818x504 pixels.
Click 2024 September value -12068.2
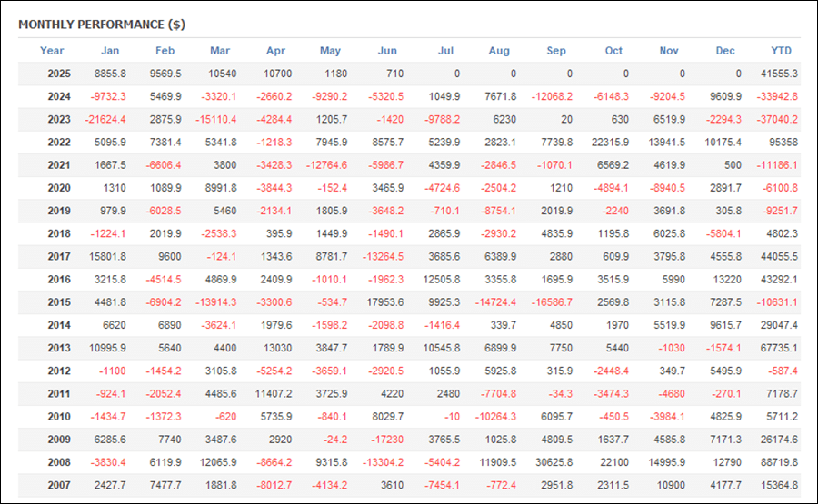pyautogui.click(x=552, y=96)
